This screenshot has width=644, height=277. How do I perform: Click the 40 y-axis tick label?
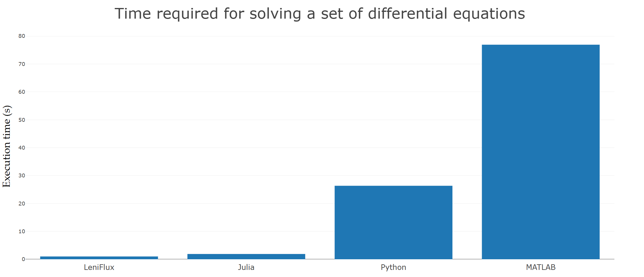pyautogui.click(x=22, y=148)
